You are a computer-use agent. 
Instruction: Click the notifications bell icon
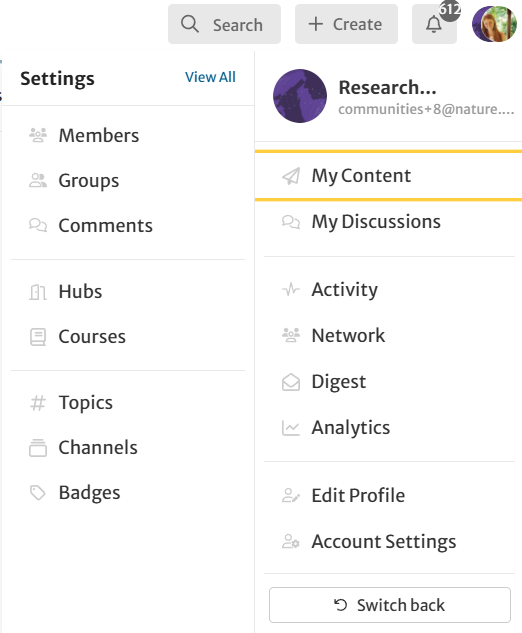(x=434, y=24)
